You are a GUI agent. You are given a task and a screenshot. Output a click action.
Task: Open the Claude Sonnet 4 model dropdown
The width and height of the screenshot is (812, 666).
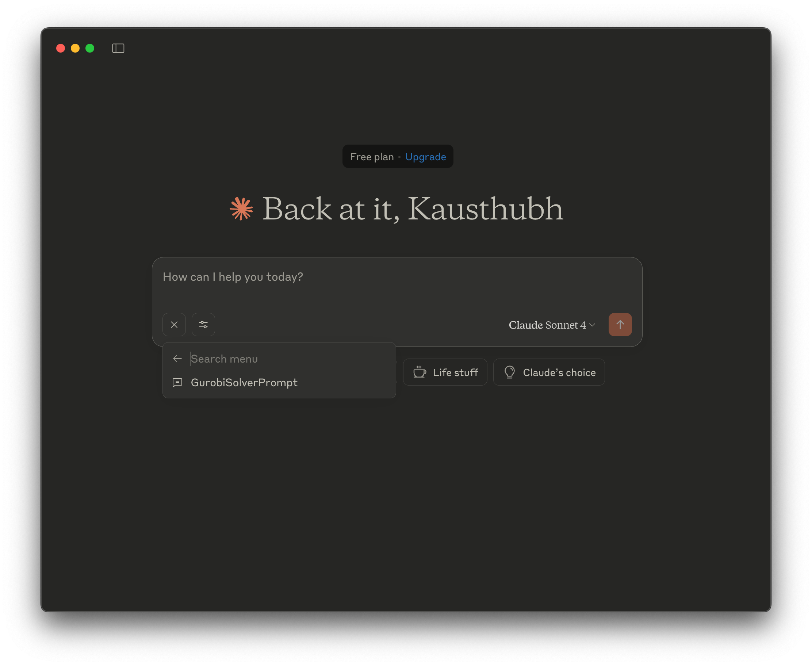pyautogui.click(x=547, y=325)
